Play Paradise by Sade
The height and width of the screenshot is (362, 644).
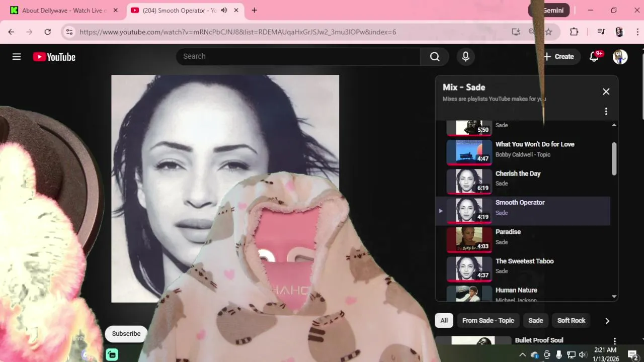click(x=523, y=240)
